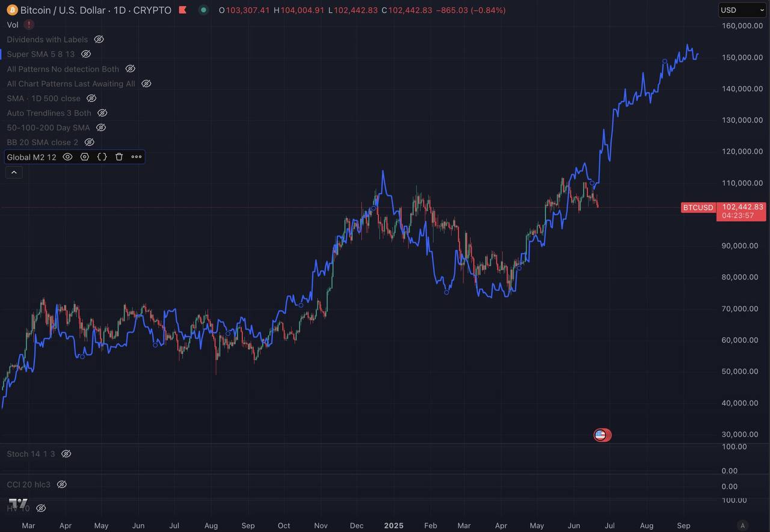Click the red flag marker beside CRYPTO
Viewport: 770px width, 532px height.
183,10
